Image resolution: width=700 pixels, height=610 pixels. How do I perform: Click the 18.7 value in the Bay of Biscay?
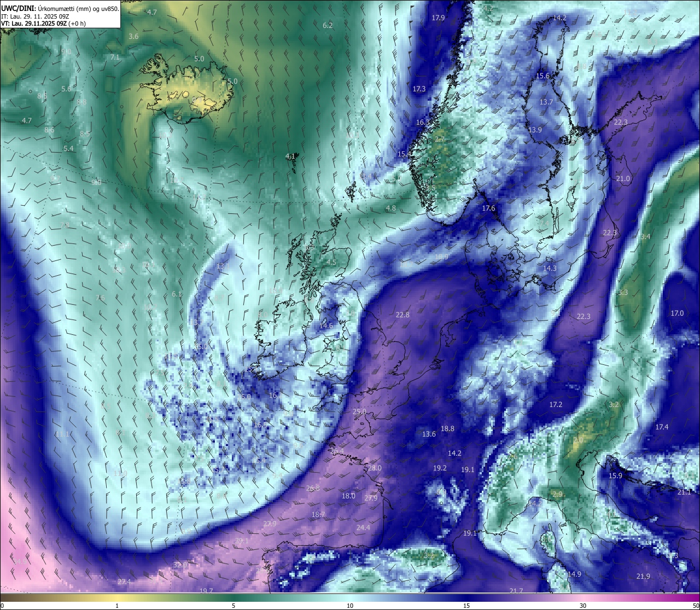pyautogui.click(x=318, y=515)
